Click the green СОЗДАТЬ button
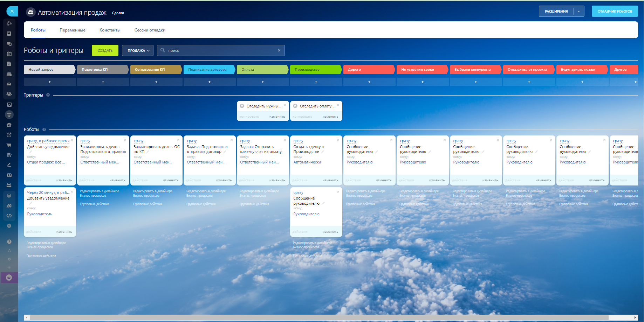Viewport: 644px width, 322px height. point(105,50)
